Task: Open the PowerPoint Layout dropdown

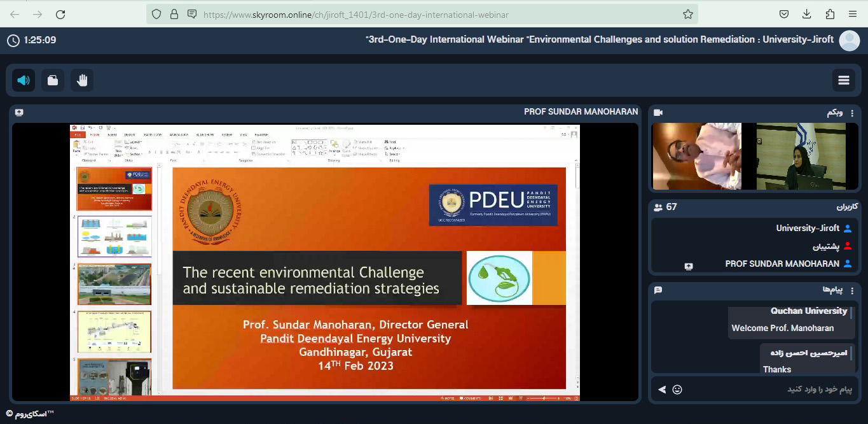Action: point(134,142)
